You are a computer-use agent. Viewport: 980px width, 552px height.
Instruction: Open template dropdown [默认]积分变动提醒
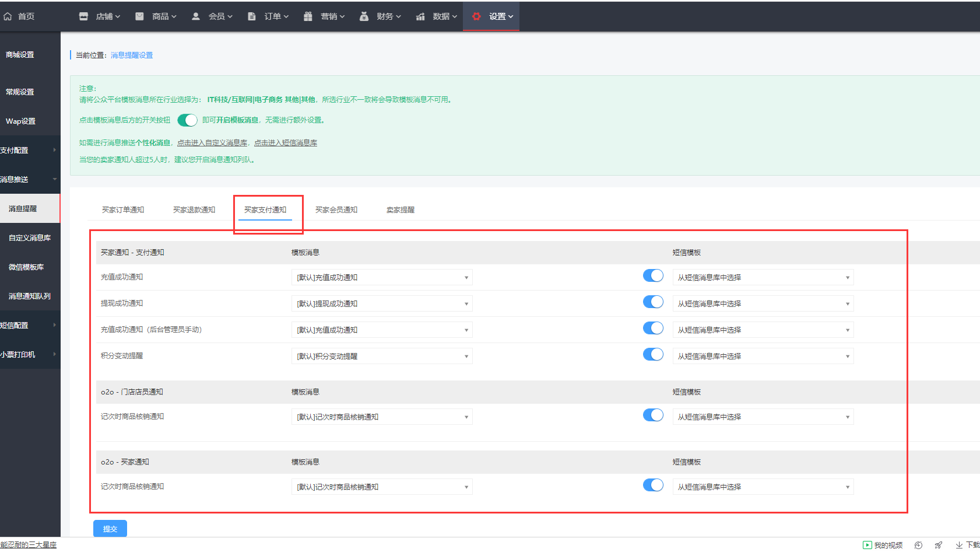pyautogui.click(x=382, y=356)
